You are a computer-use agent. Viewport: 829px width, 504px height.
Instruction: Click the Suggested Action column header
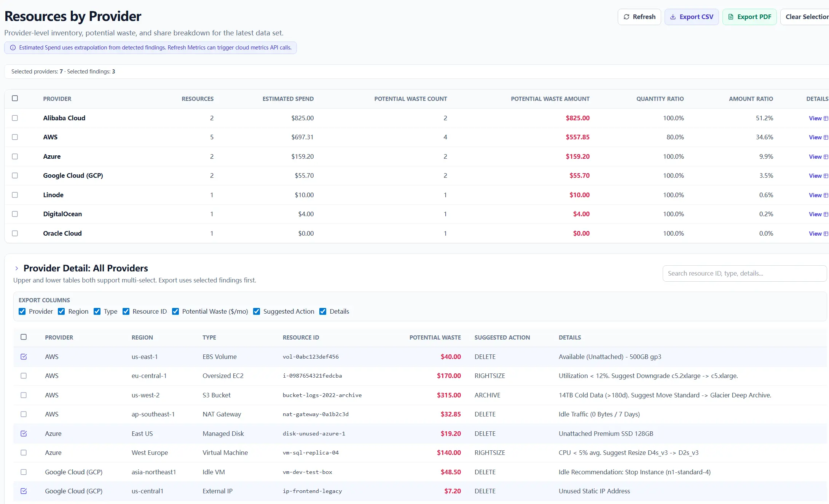[x=502, y=338]
